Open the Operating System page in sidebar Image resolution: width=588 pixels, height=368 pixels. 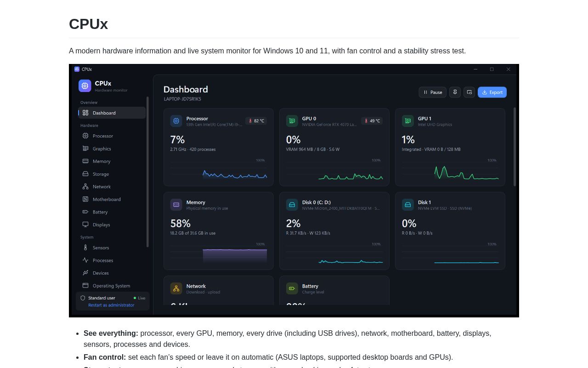click(112, 286)
